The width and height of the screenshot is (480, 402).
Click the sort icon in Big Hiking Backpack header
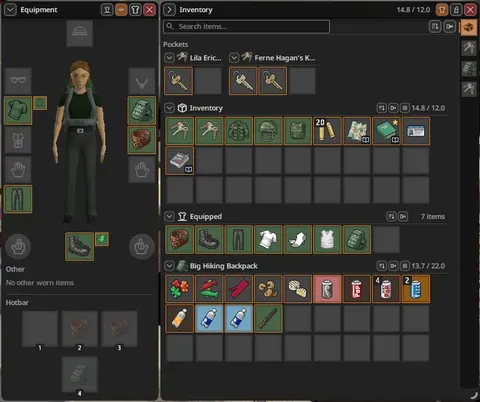point(382,266)
